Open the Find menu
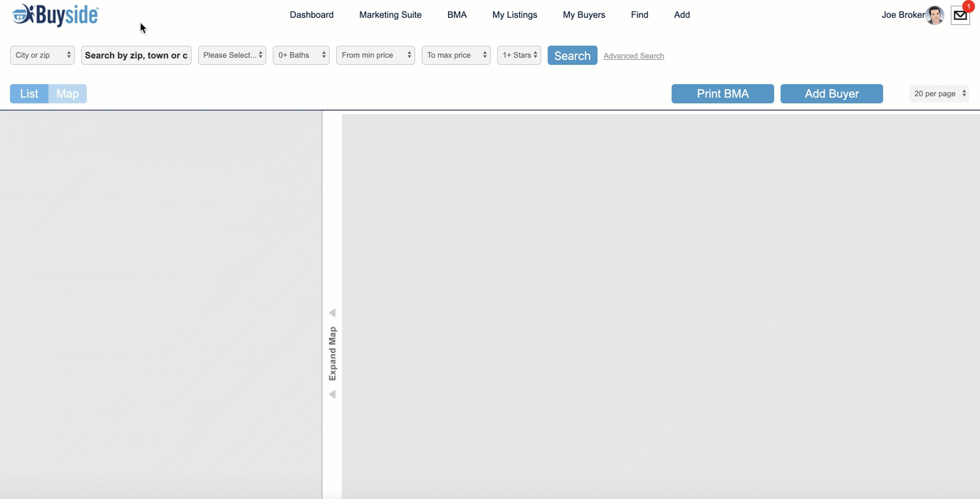The width and height of the screenshot is (980, 499). coord(640,15)
